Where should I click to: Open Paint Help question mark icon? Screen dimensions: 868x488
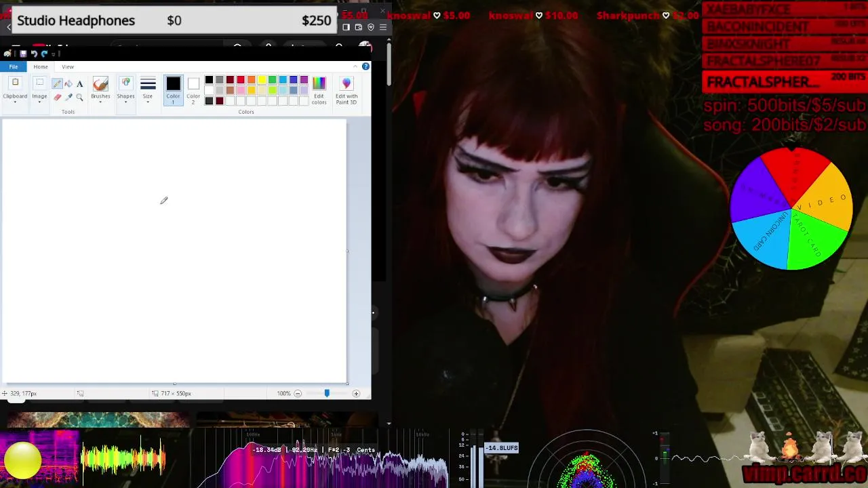click(366, 66)
